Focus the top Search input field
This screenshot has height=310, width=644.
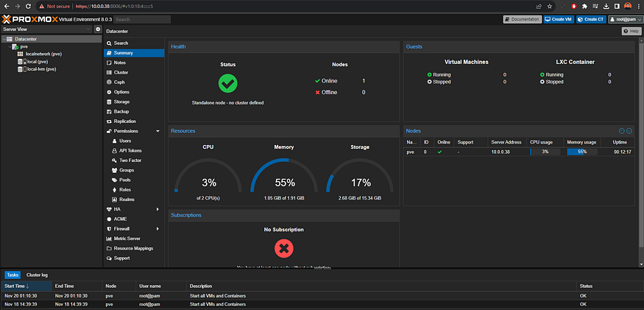(x=142, y=19)
